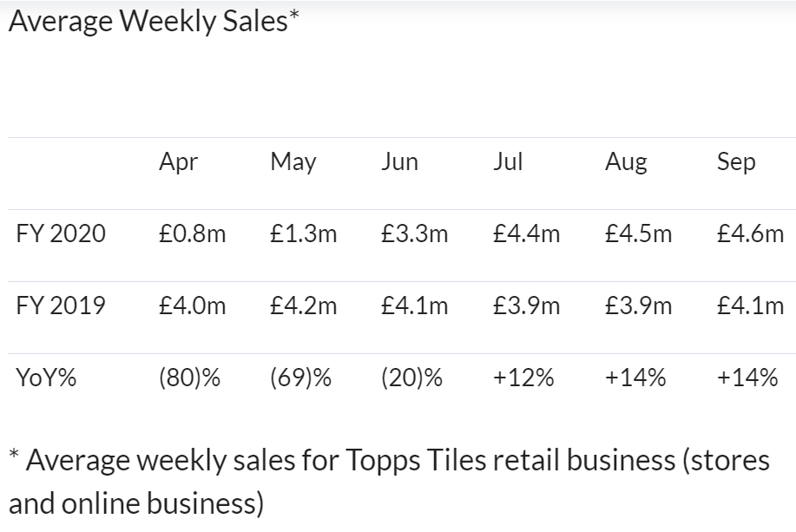Select the May column header
This screenshot has height=532, width=796.
click(293, 162)
